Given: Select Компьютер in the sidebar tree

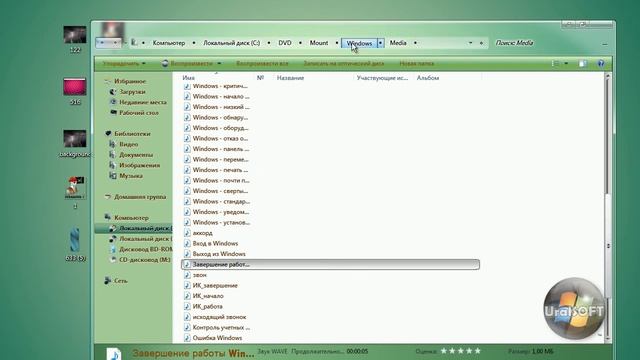Looking at the screenshot, I should point(131,218).
